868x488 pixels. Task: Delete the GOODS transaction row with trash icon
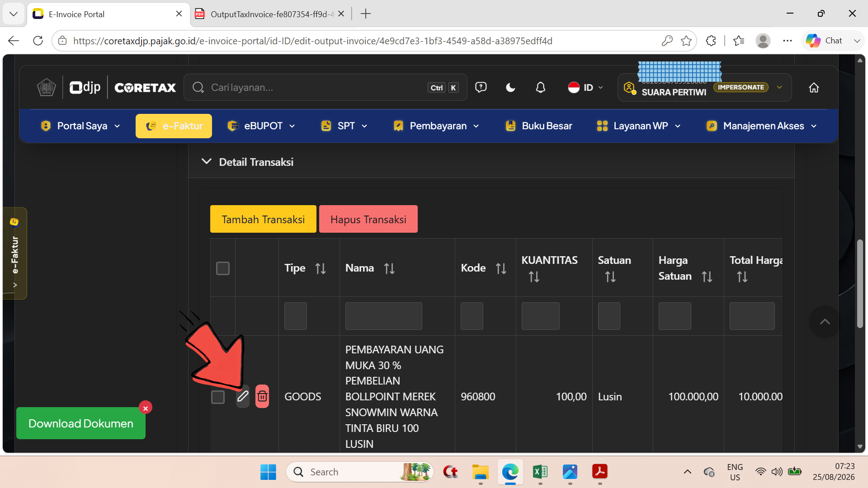[262, 396]
